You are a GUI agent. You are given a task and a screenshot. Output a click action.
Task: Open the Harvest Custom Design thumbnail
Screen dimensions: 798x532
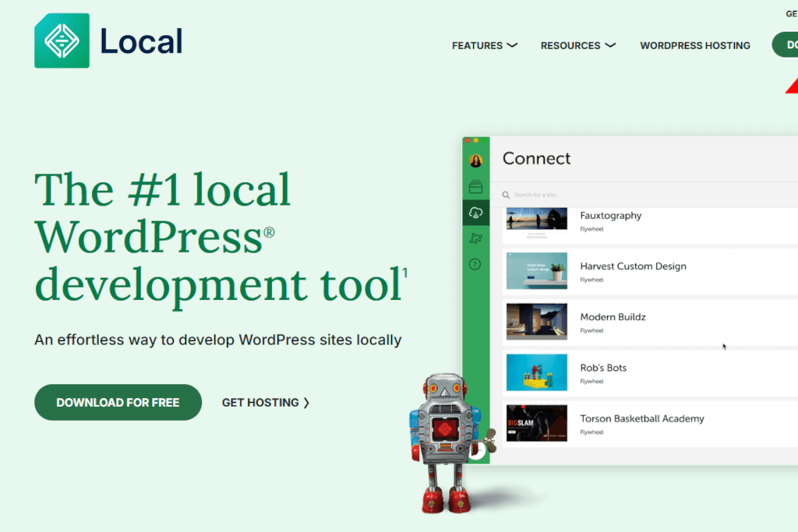536,271
